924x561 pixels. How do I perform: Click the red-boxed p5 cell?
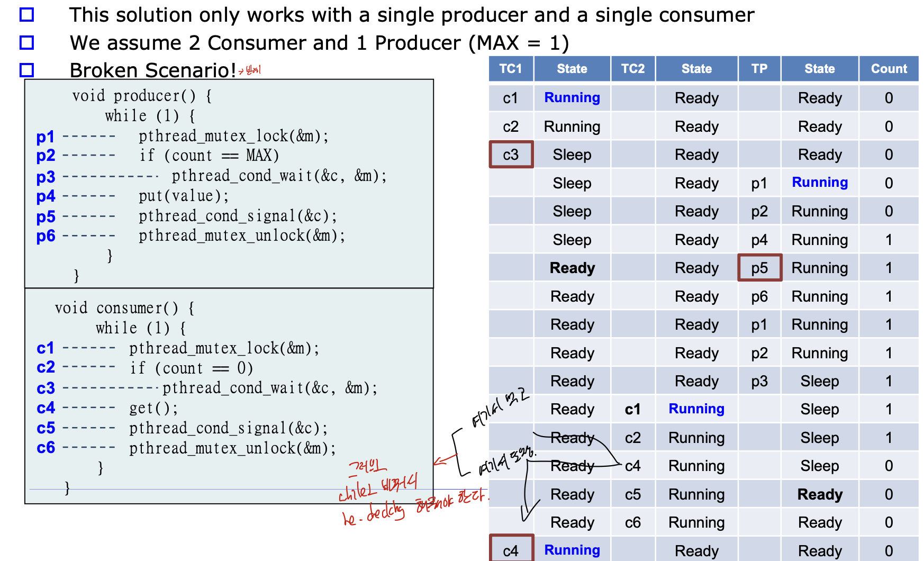coord(759,268)
